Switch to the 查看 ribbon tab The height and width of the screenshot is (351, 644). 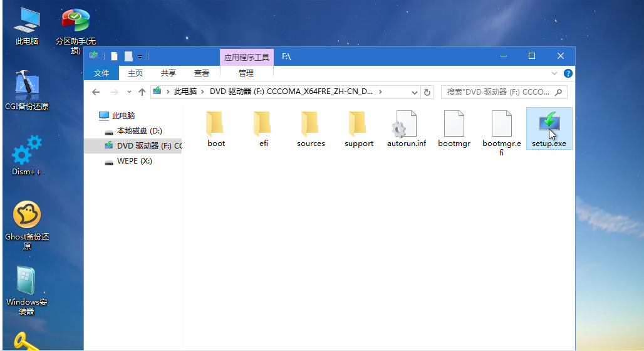point(202,73)
